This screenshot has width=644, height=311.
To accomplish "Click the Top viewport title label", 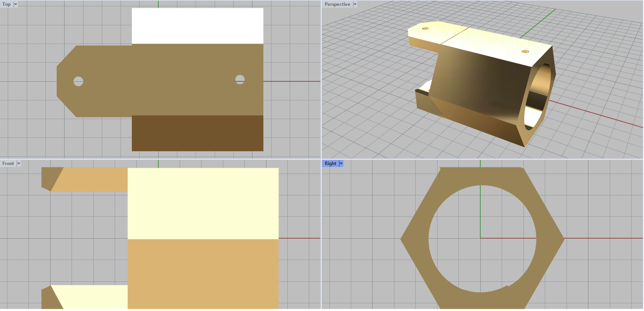I will point(6,4).
